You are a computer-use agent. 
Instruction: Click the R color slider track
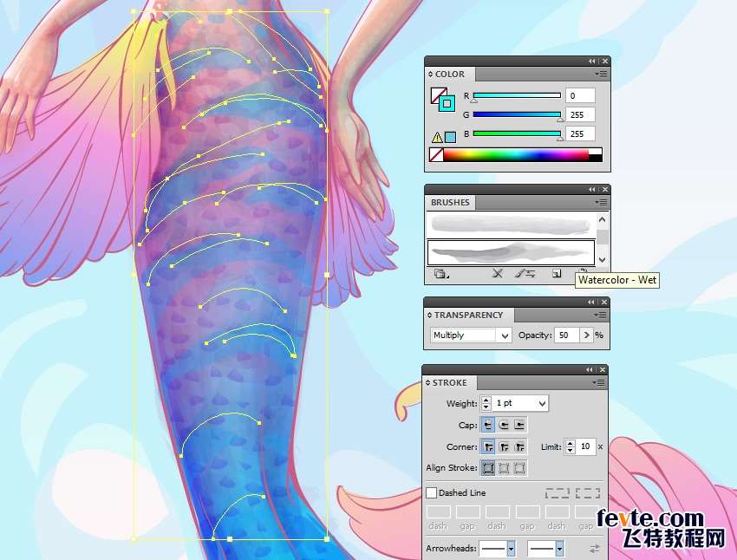coord(517,95)
